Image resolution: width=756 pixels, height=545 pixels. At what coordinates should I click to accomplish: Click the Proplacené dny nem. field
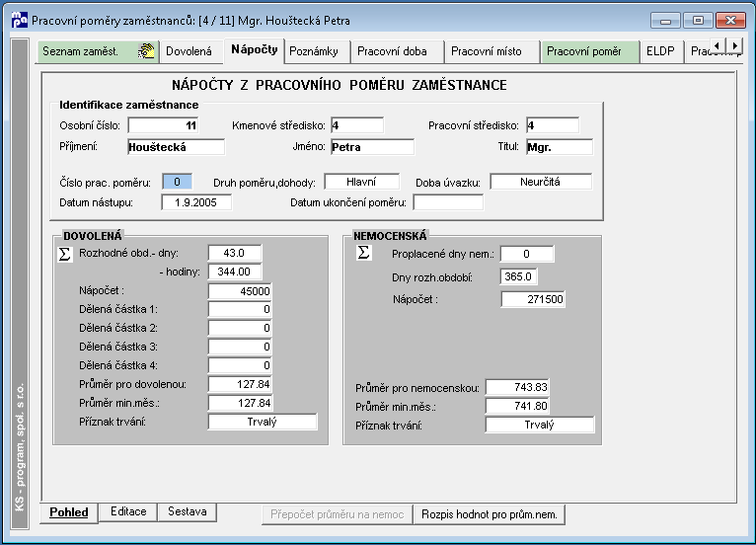pos(527,254)
